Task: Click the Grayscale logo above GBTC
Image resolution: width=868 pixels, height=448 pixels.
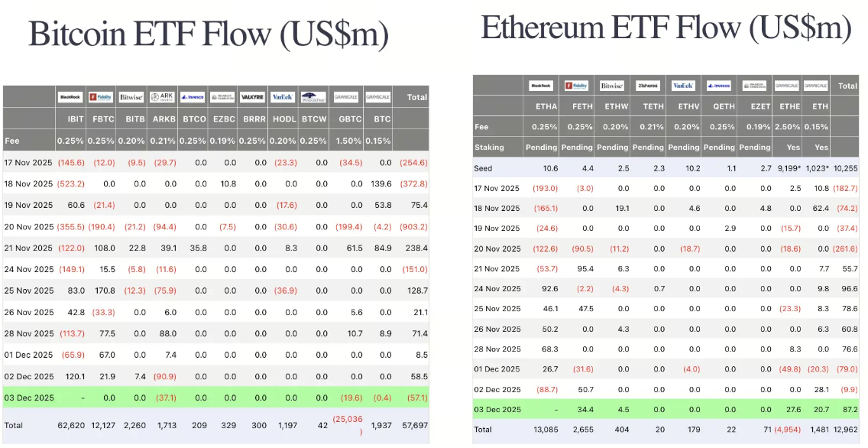Action: (347, 97)
